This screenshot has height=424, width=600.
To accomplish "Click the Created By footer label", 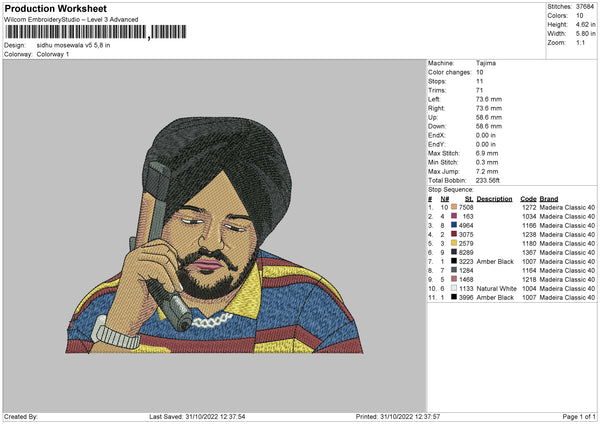I will (x=21, y=416).
